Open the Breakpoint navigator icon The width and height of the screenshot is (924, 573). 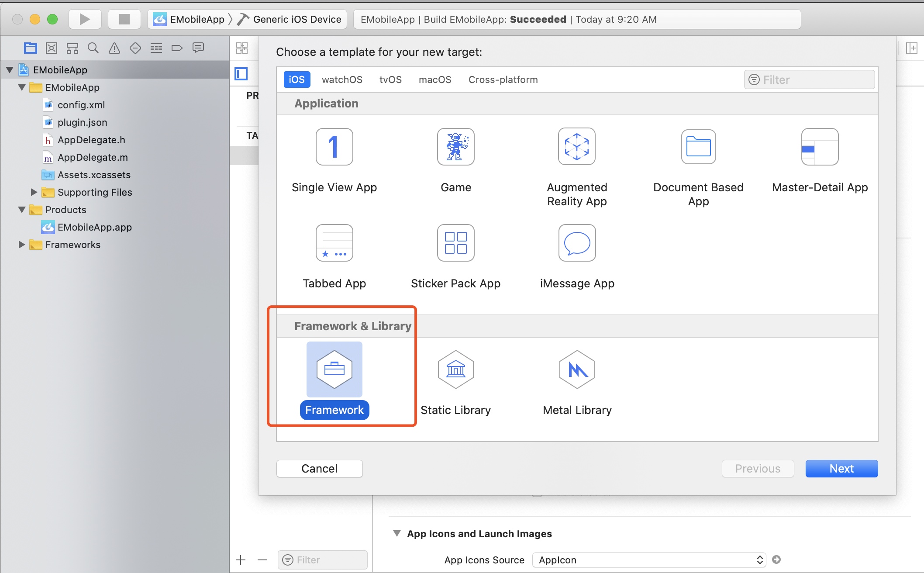[177, 48]
